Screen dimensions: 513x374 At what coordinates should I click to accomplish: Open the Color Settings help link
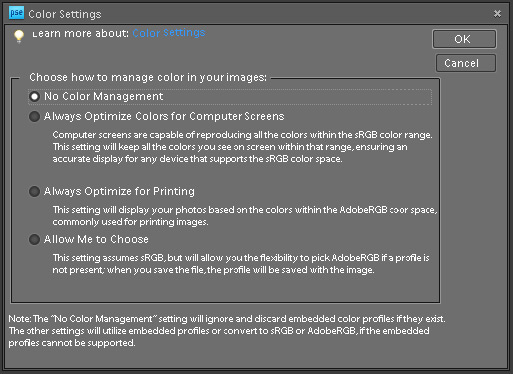(x=169, y=33)
